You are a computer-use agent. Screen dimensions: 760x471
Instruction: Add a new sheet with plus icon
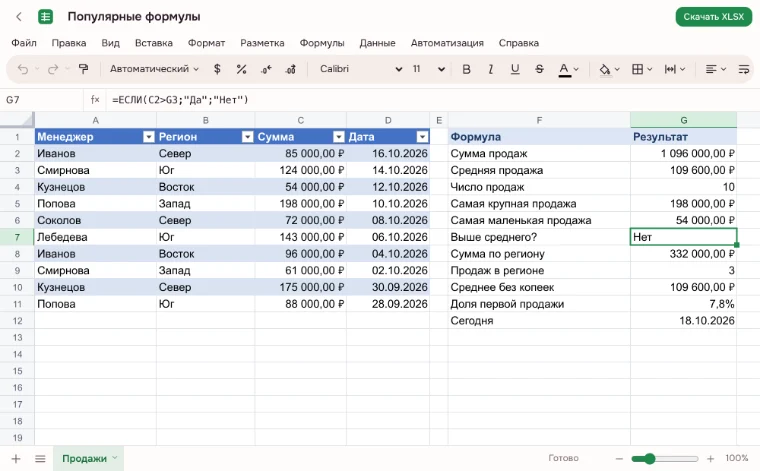[16, 458]
